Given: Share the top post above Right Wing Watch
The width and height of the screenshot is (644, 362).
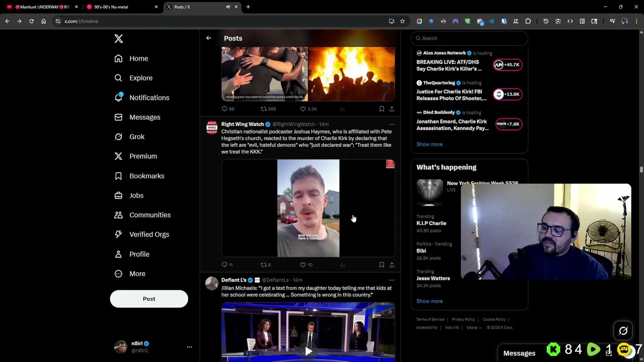Looking at the screenshot, I should click(x=392, y=109).
